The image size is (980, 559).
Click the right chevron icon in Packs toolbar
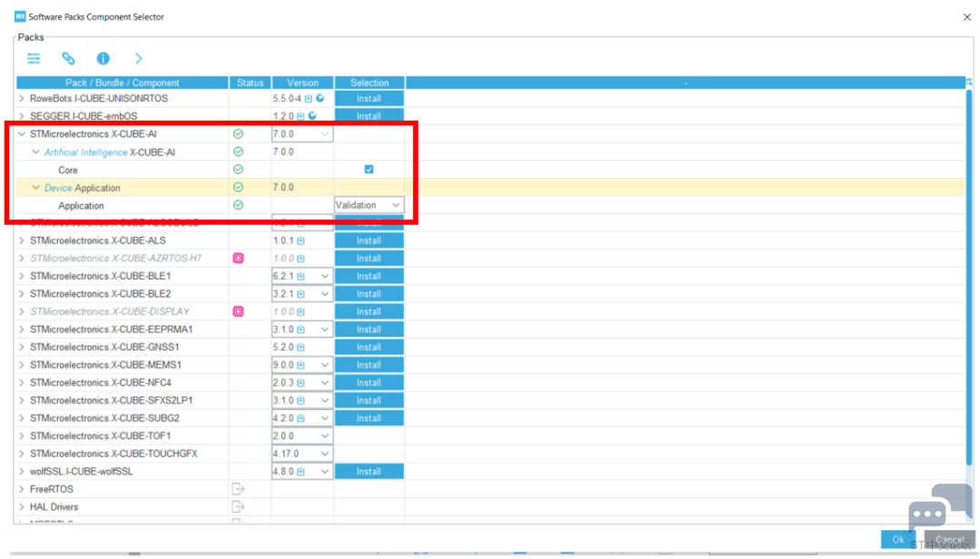139,59
